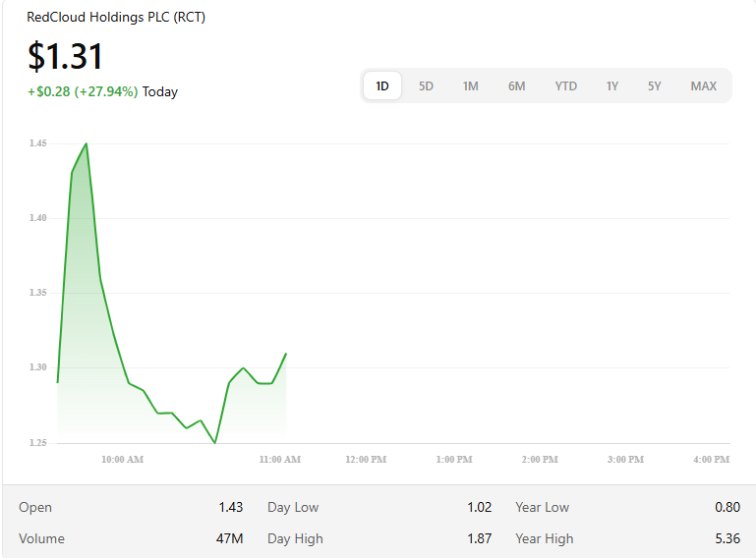
Task: Click the Year High label
Action: pyautogui.click(x=545, y=538)
